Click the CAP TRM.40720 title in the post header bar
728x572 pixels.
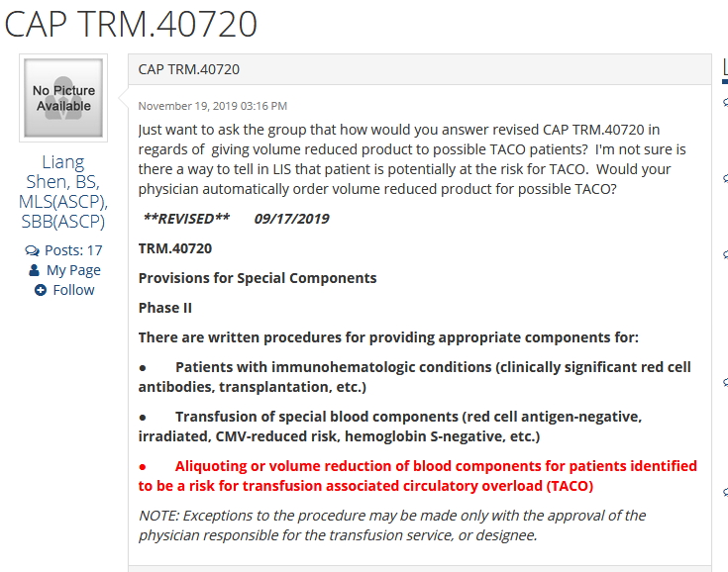click(189, 69)
